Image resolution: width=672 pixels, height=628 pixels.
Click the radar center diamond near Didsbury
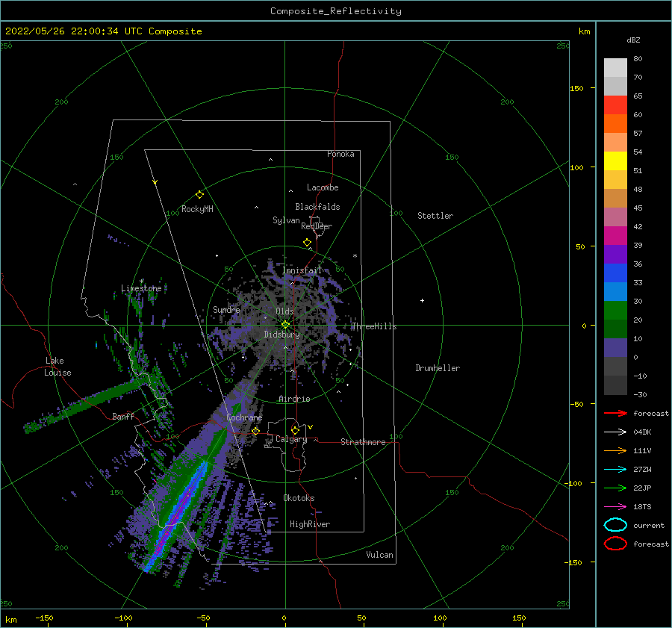click(x=285, y=325)
